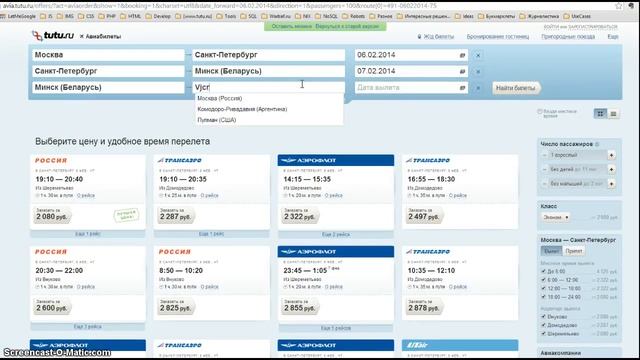This screenshot has height=360, width=640.
Task: Book the Аэрофлот flight for 2 322 руб.
Action: point(300,215)
